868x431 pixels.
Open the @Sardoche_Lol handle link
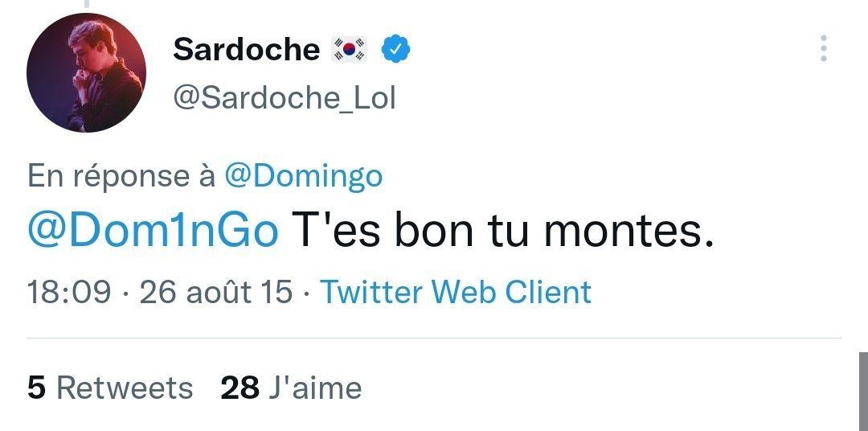tap(285, 98)
